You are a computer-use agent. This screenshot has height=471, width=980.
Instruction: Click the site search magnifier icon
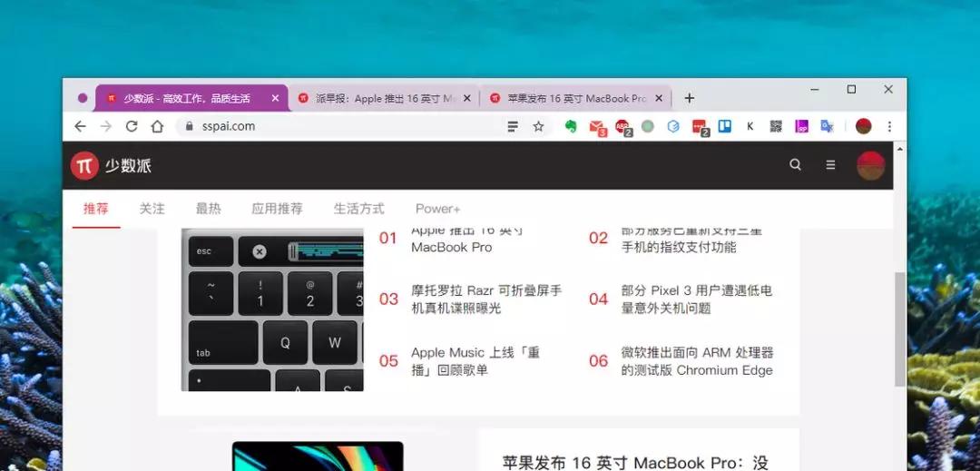point(795,165)
